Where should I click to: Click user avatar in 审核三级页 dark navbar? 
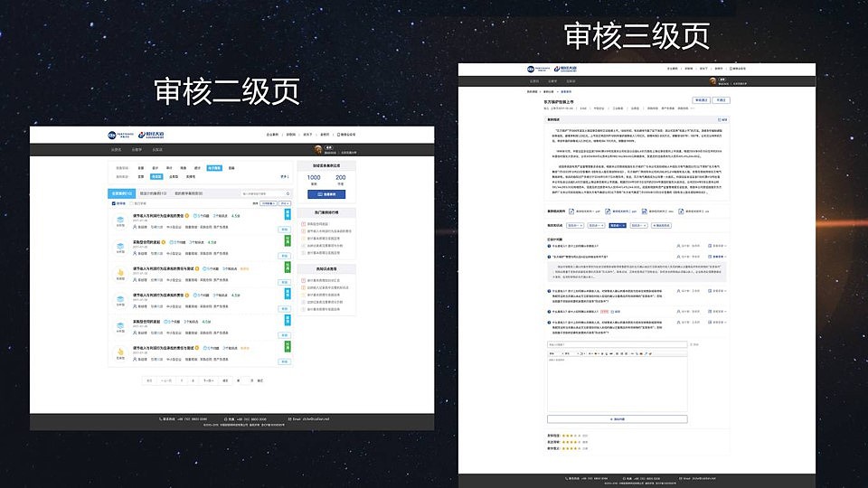point(713,81)
